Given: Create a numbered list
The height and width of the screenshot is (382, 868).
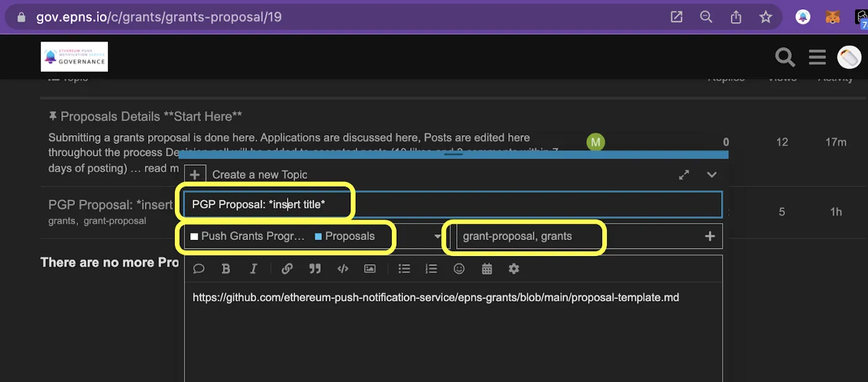Looking at the screenshot, I should point(431,269).
